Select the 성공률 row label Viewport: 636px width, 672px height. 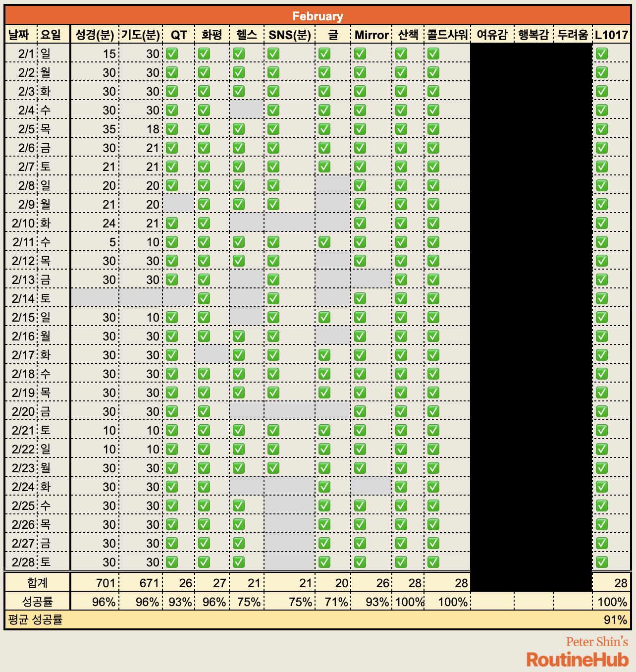pos(38,602)
